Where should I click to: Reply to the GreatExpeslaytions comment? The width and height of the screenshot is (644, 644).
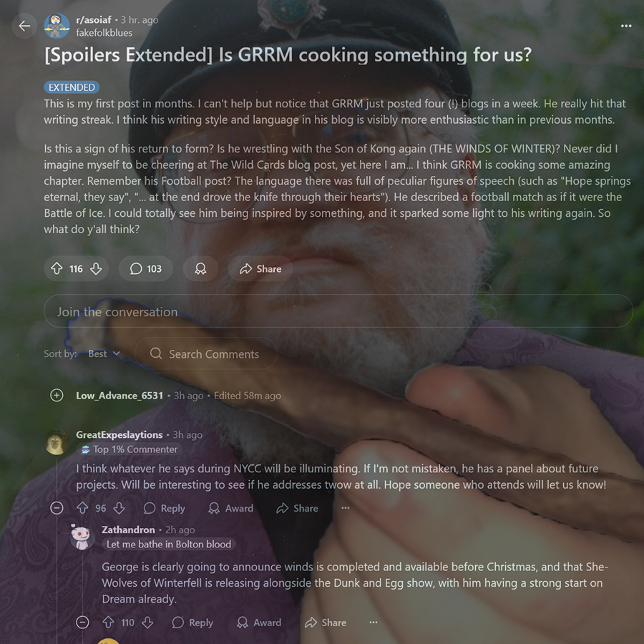point(165,508)
